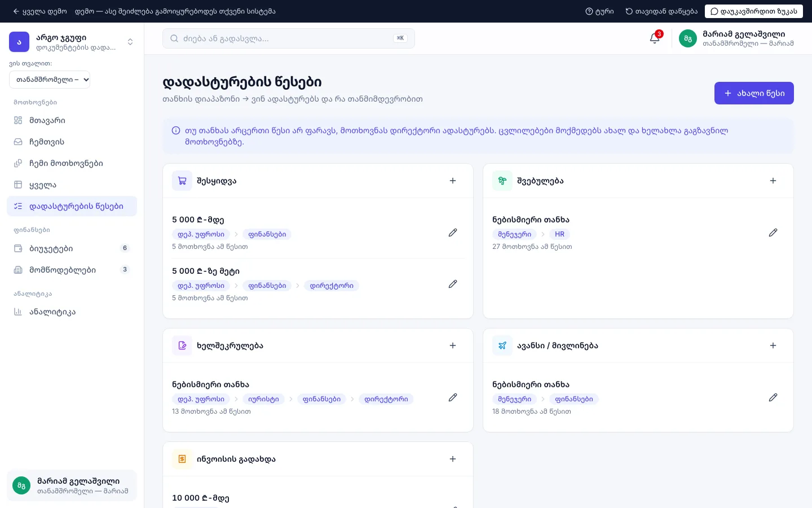812x508 pixels.
Task: Edit the ავანსი / მივლინება ნებისმიერი თანხა rule
Action: pyautogui.click(x=773, y=397)
